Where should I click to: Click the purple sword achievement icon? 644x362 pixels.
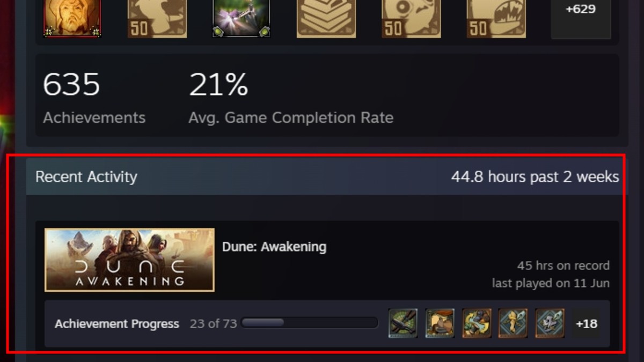click(x=241, y=19)
